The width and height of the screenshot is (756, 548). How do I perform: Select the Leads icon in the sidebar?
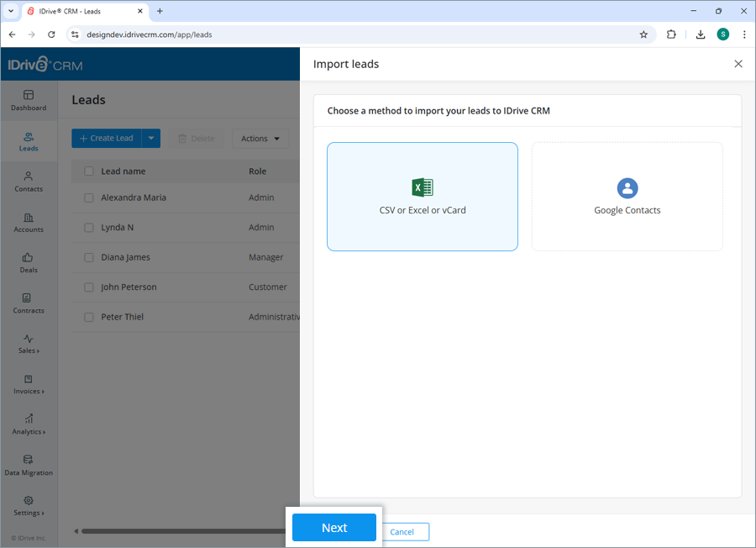(28, 140)
